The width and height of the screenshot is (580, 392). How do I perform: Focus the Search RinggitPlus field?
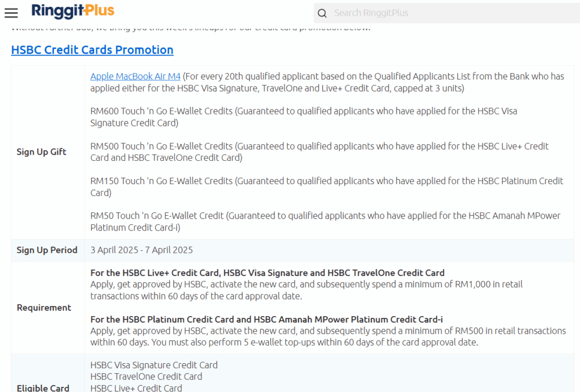click(447, 13)
